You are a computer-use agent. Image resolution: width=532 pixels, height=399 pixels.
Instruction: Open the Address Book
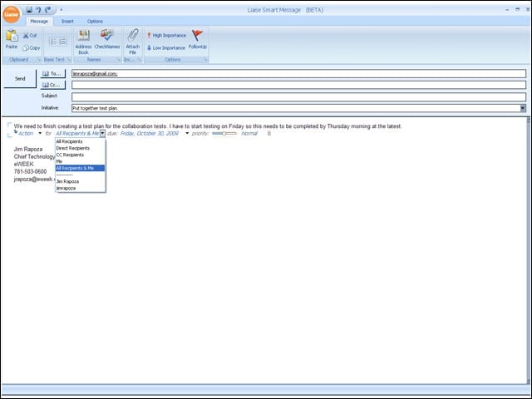(x=83, y=42)
